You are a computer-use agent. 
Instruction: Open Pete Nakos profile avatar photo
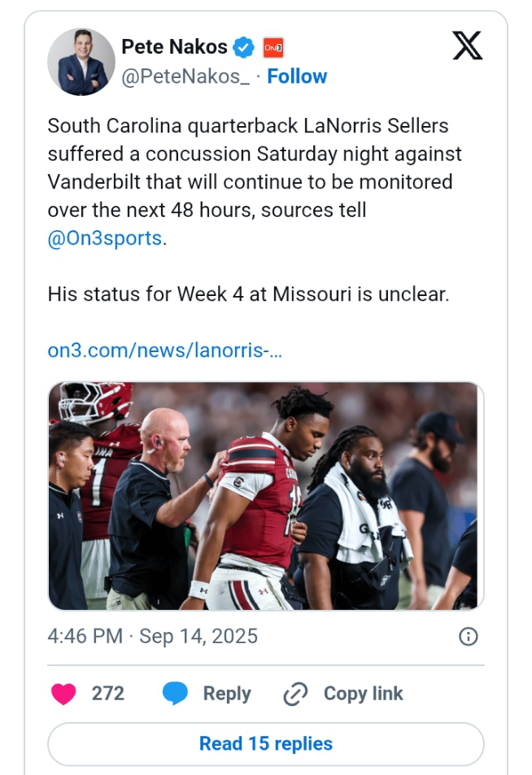click(x=81, y=62)
